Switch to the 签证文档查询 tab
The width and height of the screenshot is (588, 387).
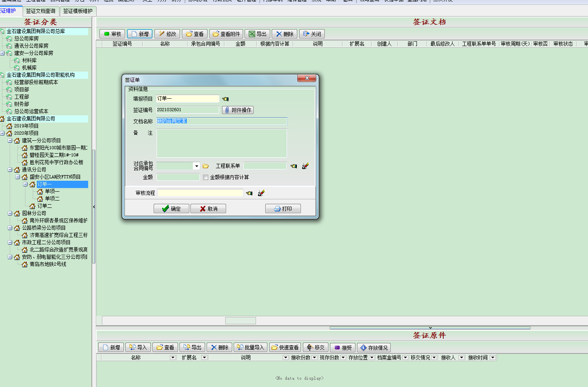click(x=40, y=11)
